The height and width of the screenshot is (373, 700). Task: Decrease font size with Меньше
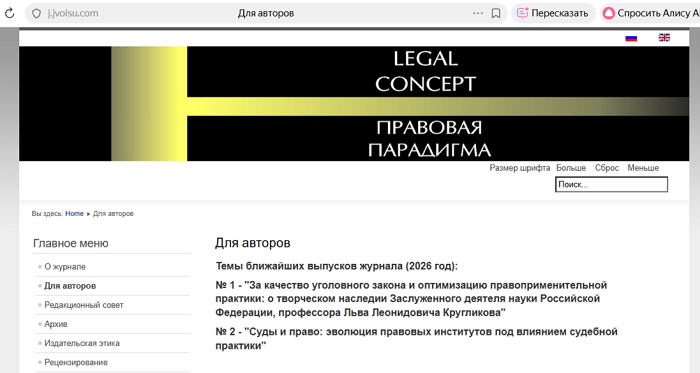(643, 168)
